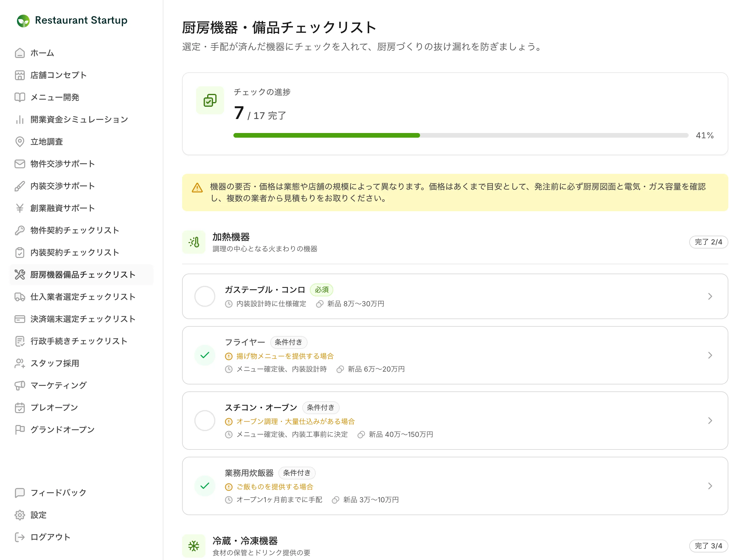Screen dimensions: 747x560
Task: Click the store icon beside 店舗コンセプト
Action: [x=20, y=75]
